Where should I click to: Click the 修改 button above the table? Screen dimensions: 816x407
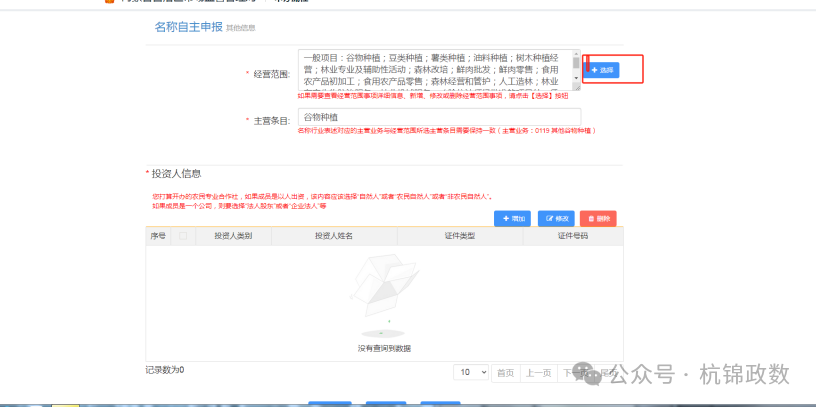pos(556,219)
